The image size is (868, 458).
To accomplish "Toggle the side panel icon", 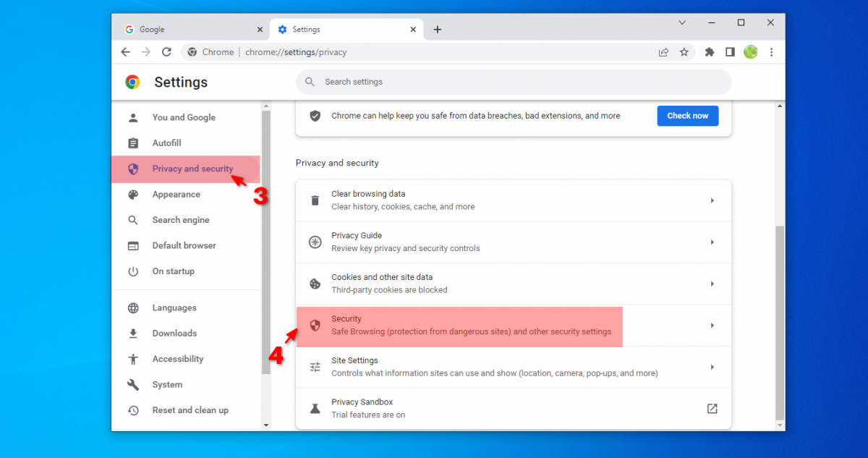I will tap(730, 52).
